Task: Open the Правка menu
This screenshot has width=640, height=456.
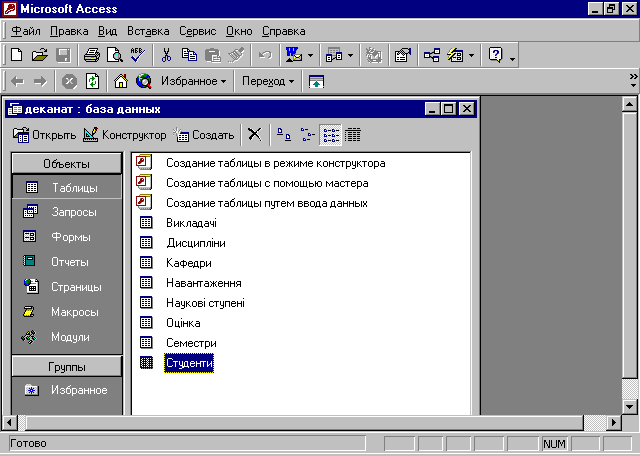Action: 69,31
